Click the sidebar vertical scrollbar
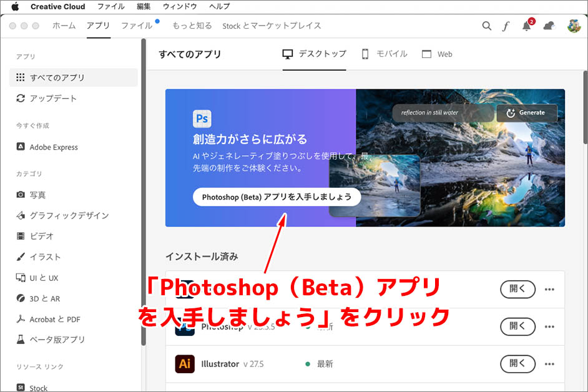Image resolution: width=588 pixels, height=392 pixels. tap(144, 187)
